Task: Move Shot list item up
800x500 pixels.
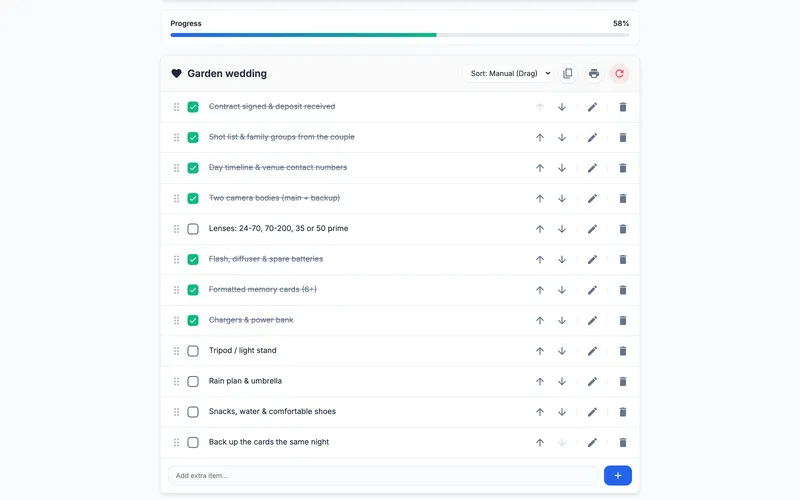Action: 540,137
